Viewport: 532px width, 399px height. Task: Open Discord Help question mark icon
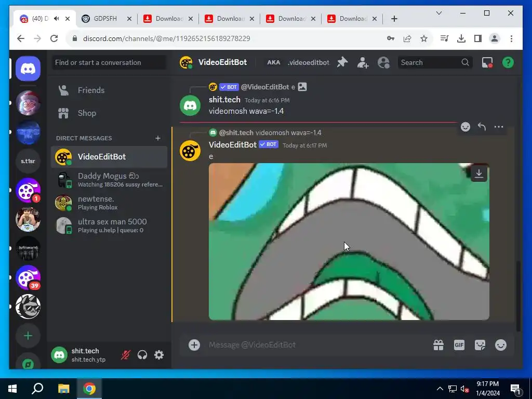tap(508, 62)
